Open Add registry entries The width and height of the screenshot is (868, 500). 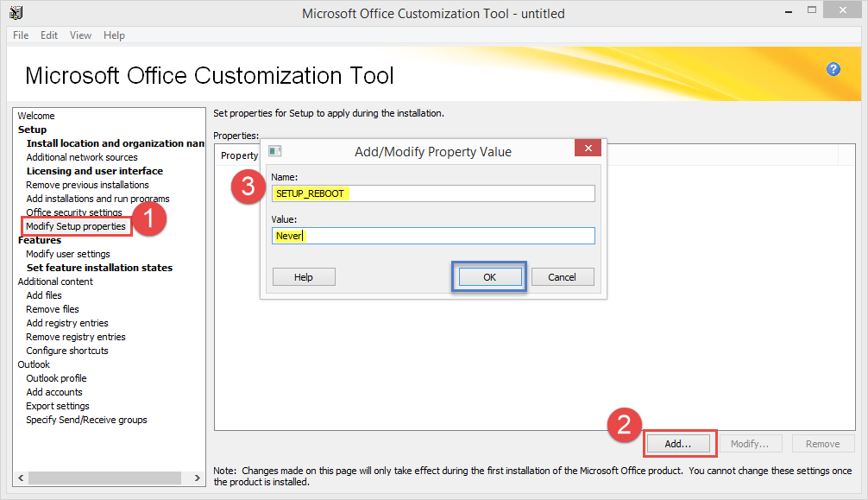tap(67, 323)
